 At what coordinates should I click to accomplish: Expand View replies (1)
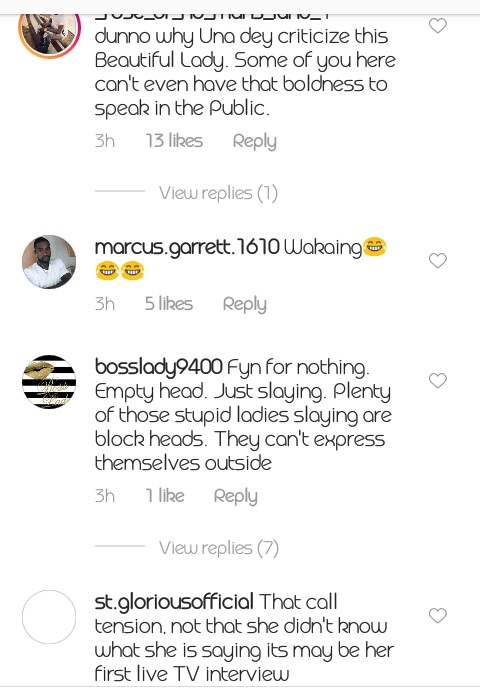pos(218,193)
